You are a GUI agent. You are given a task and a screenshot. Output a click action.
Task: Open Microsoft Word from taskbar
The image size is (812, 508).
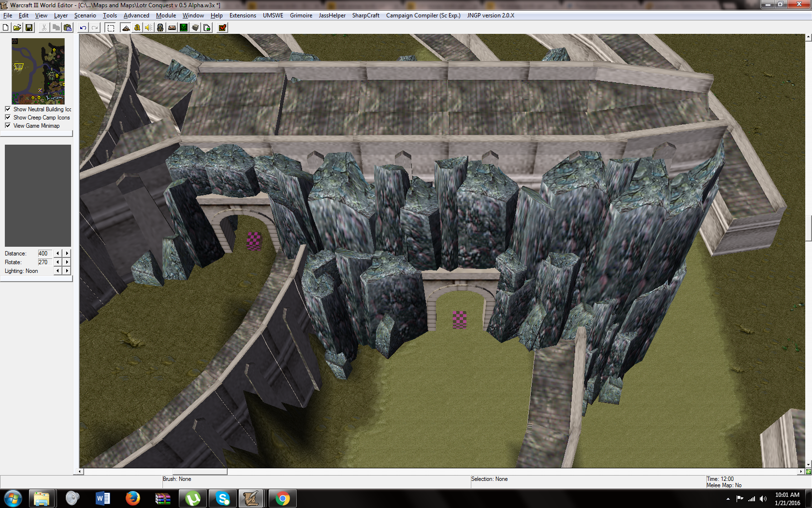pos(102,498)
